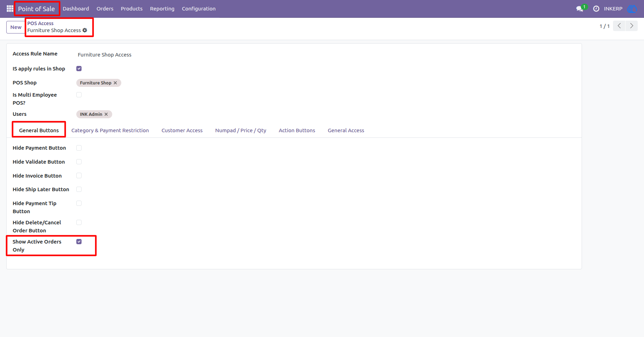
Task: Uncheck IS apply rules in Shop
Action: [x=79, y=69]
